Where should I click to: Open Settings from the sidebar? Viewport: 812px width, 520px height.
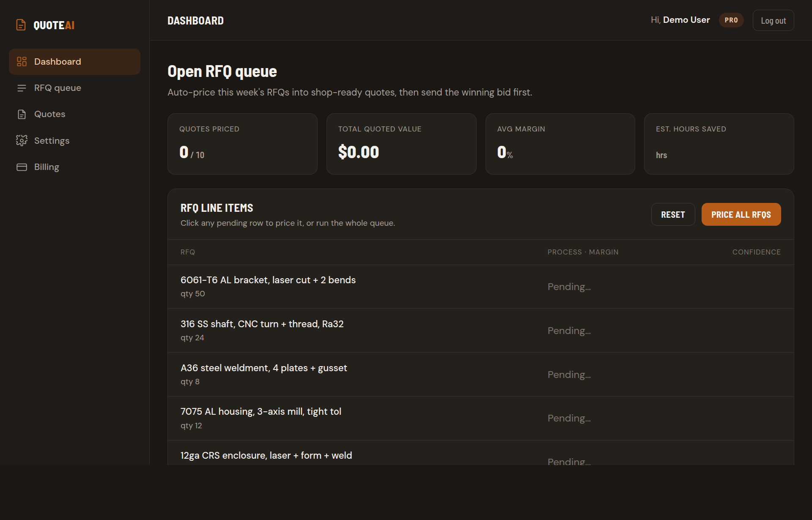pos(74,140)
